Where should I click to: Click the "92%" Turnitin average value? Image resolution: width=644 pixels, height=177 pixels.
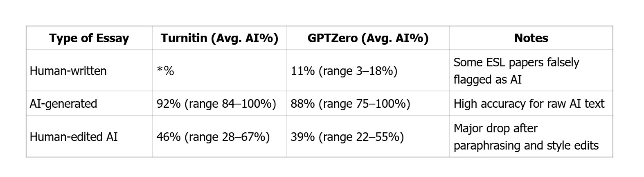coord(168,104)
